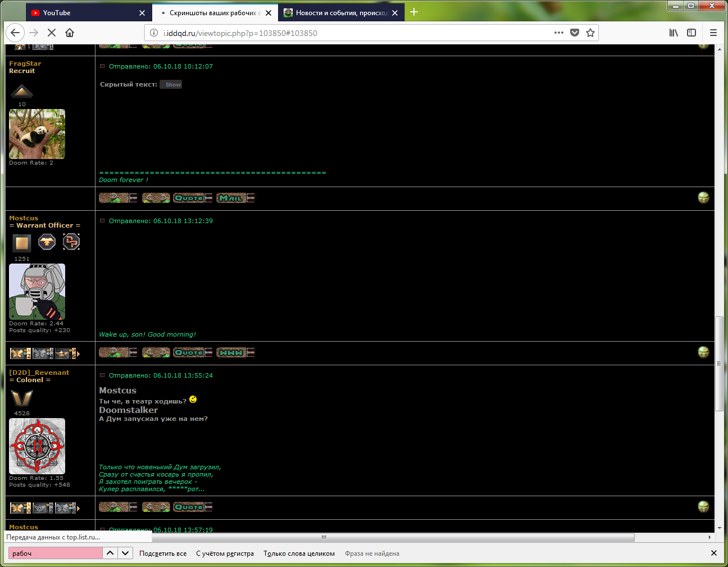
Task: Click post link icon at 13:55:24 timestamp
Action: pos(103,375)
